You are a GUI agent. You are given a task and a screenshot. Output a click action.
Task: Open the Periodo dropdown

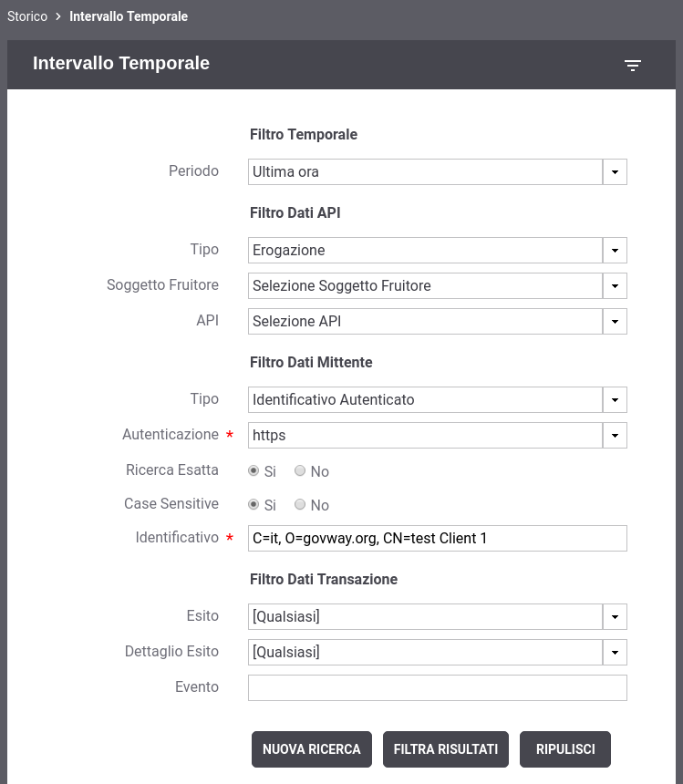pos(437,171)
